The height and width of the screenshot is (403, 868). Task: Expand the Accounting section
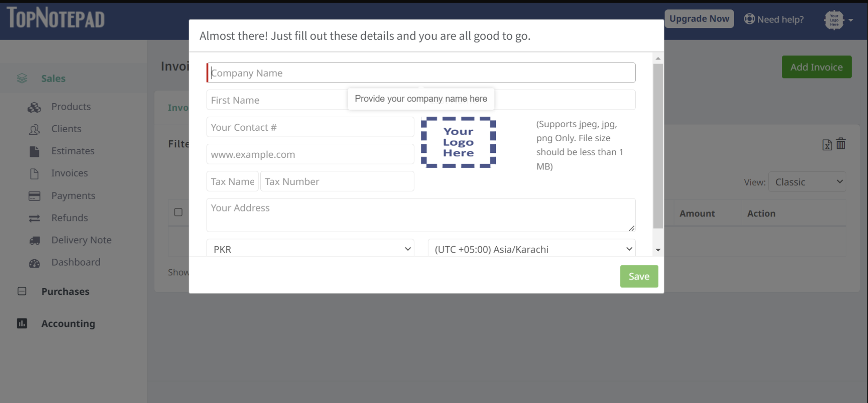click(68, 323)
